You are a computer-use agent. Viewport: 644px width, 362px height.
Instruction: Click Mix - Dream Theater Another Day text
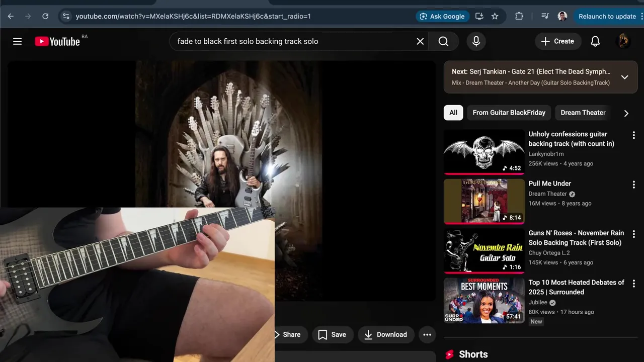(530, 82)
